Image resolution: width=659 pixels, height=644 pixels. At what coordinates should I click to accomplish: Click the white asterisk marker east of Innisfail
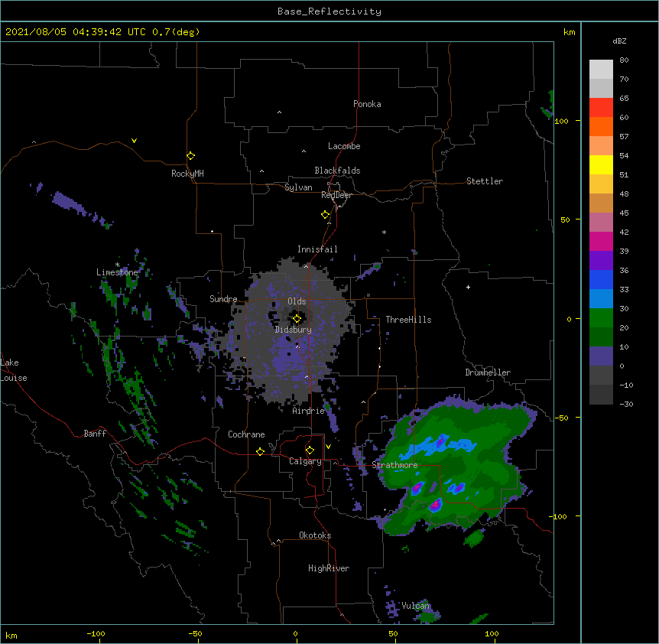pyautogui.click(x=384, y=232)
